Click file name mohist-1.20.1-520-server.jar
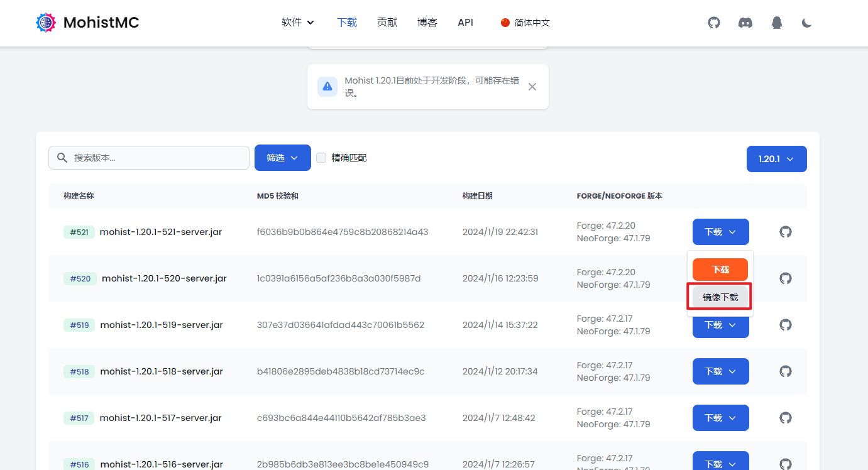Image resolution: width=868 pixels, height=470 pixels. [165, 278]
